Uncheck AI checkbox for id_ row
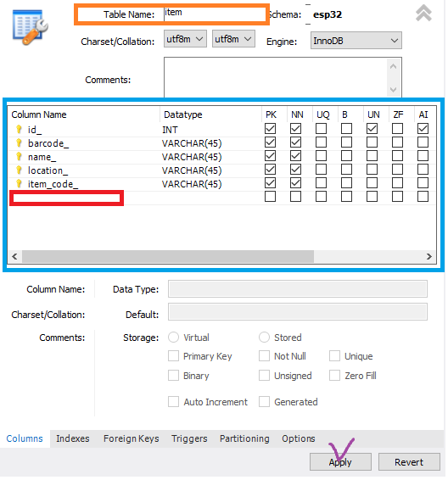This screenshot has width=448, height=480. [x=423, y=129]
